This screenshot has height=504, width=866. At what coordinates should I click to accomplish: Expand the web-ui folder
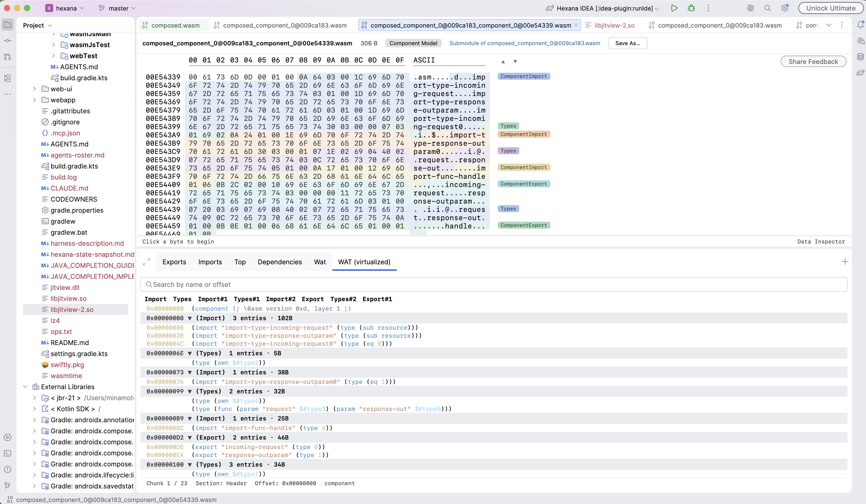click(x=34, y=89)
